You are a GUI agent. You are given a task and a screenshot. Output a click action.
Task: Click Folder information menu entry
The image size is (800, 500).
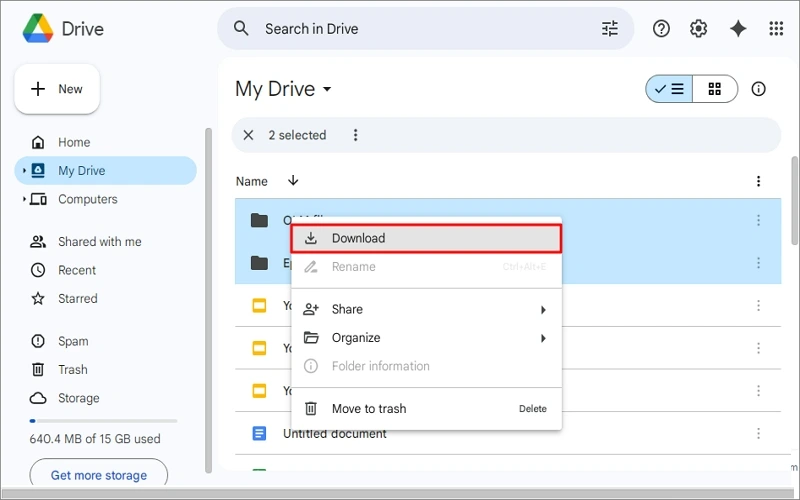coord(426,366)
